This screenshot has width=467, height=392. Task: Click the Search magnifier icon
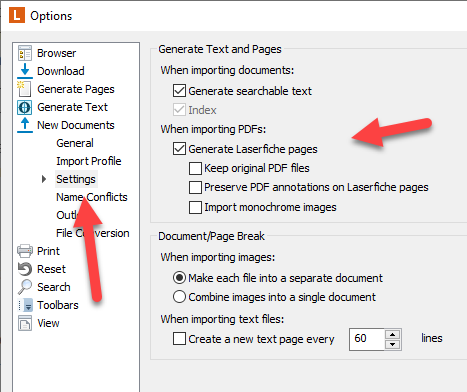(25, 287)
